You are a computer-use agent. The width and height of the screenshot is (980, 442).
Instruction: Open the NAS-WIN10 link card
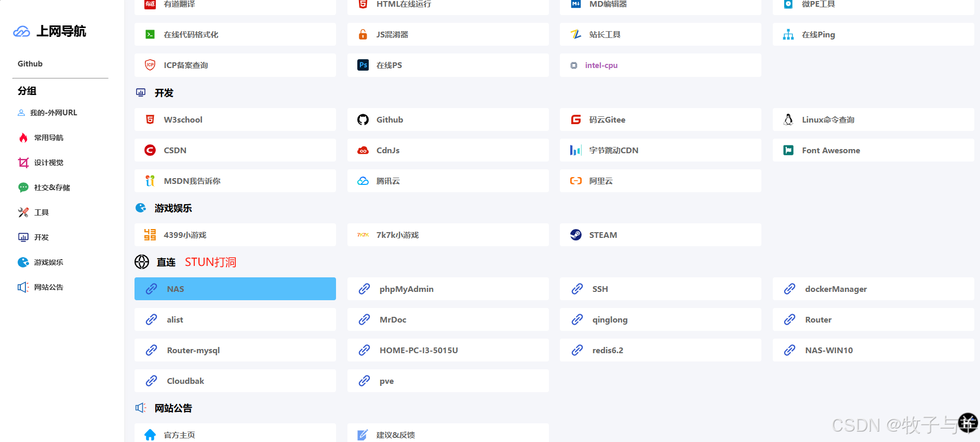point(874,350)
